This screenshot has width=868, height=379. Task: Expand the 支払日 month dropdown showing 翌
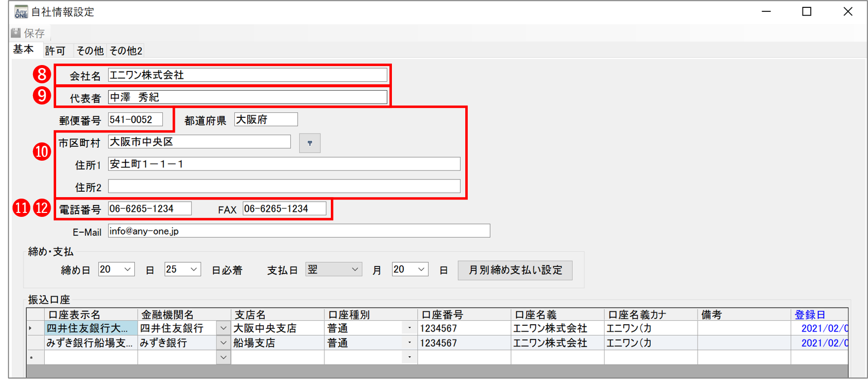click(x=354, y=270)
